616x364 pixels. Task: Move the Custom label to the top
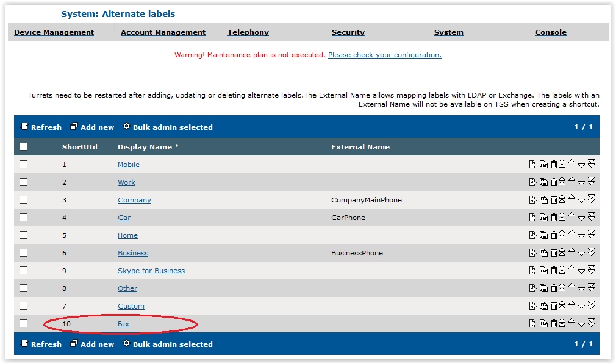click(562, 306)
